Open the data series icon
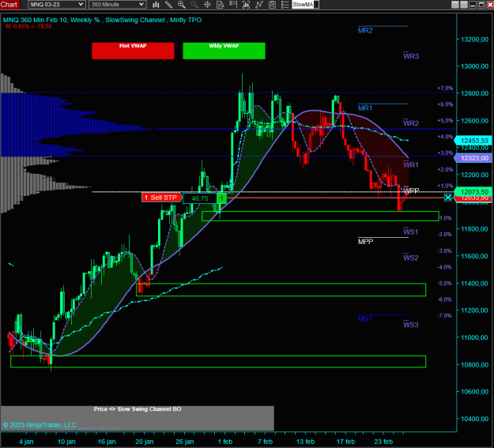 pyautogui.click(x=246, y=5)
